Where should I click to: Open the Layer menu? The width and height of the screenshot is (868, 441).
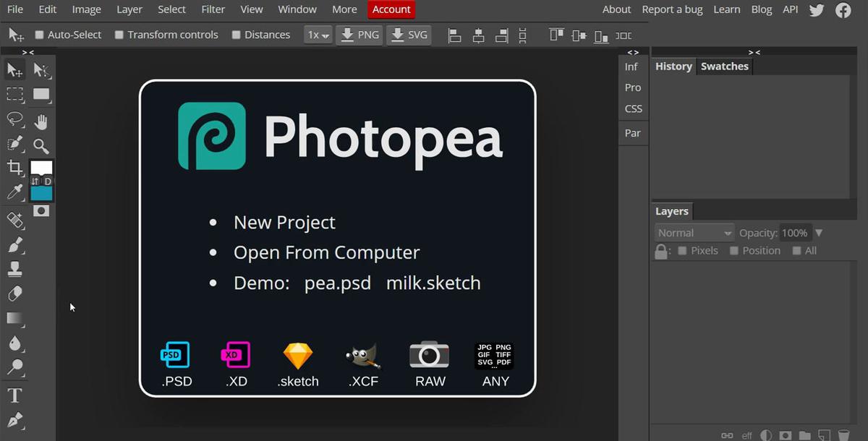pos(129,9)
